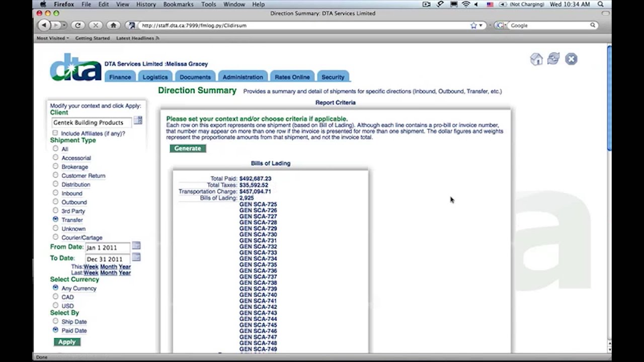
Task: Click the refresh arrows icon beside home
Action: 553,59
